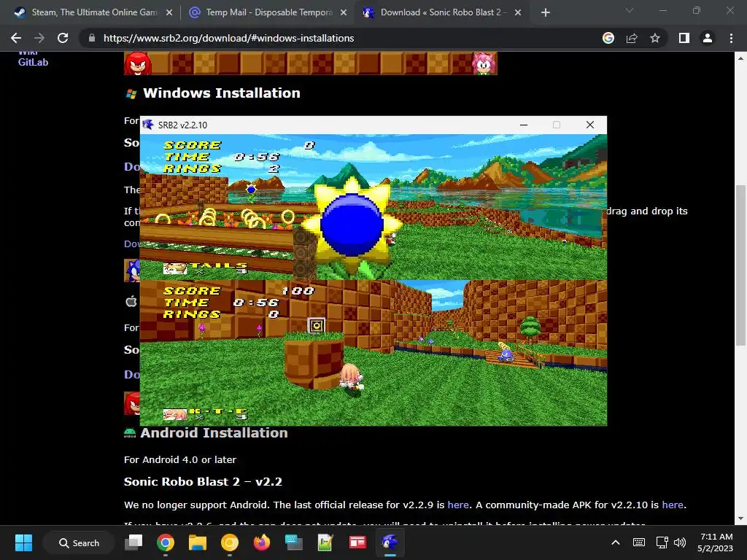Open Google Chrome from the taskbar
The width and height of the screenshot is (747, 560).
point(166,542)
